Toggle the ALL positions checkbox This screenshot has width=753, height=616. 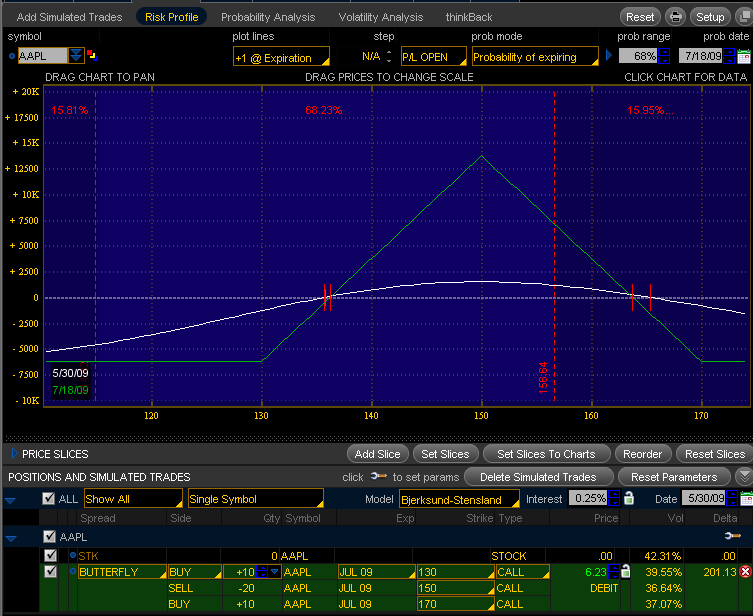point(48,498)
